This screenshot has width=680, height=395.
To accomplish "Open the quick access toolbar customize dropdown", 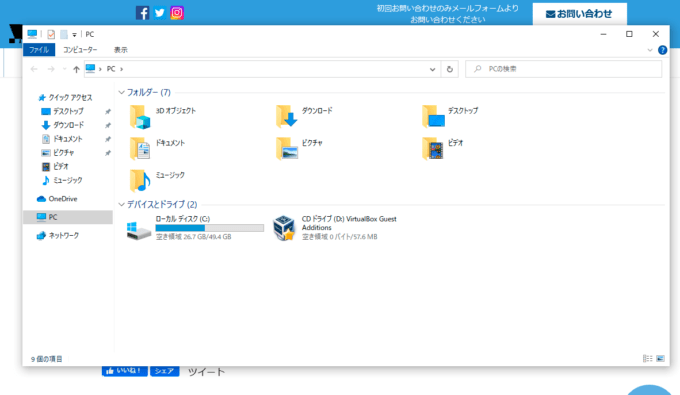I will click(74, 35).
